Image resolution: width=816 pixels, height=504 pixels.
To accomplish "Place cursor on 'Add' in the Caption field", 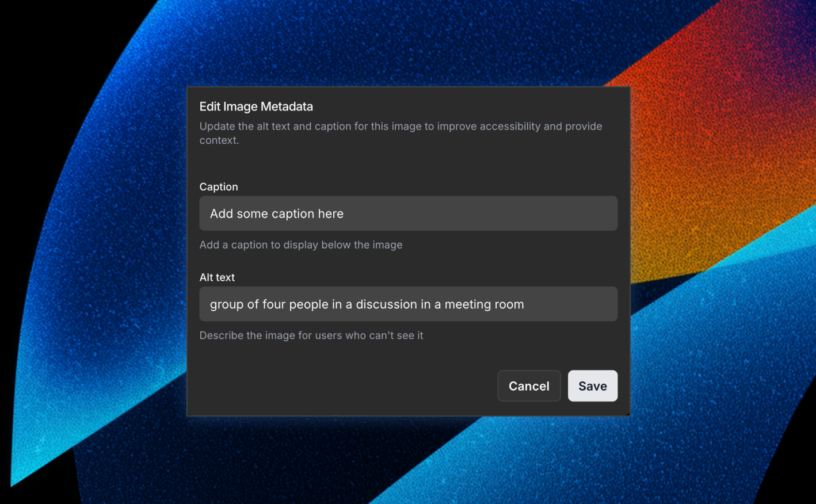I will coord(222,214).
